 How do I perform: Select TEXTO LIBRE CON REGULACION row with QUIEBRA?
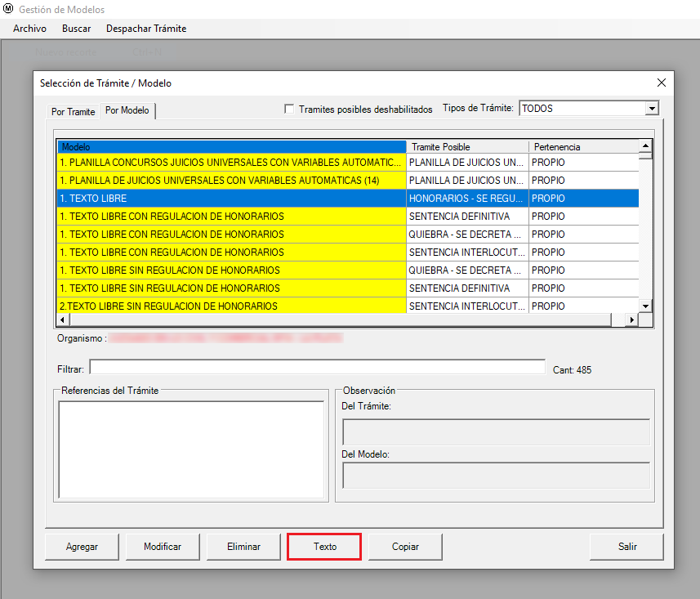(348, 234)
